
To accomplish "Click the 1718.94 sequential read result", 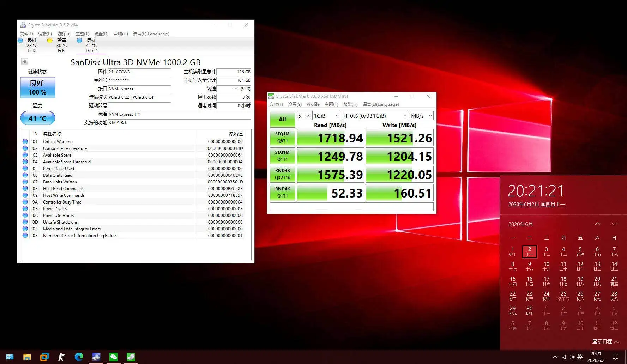I will point(330,138).
